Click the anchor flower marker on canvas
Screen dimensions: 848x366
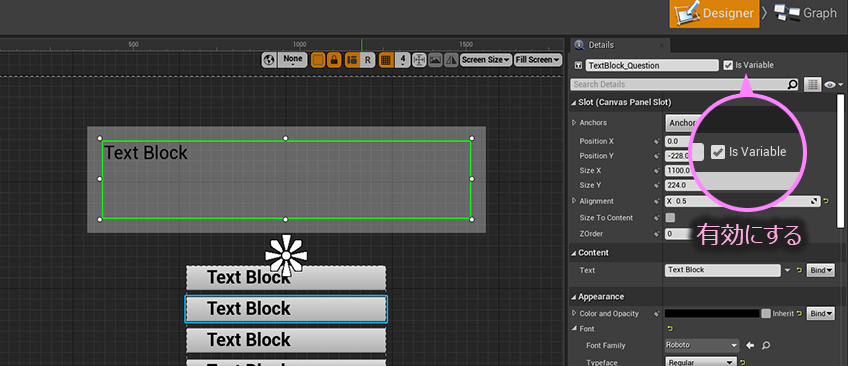click(x=286, y=255)
